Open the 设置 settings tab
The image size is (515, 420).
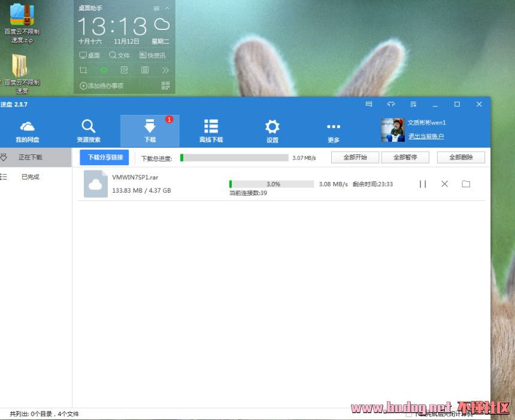272,131
